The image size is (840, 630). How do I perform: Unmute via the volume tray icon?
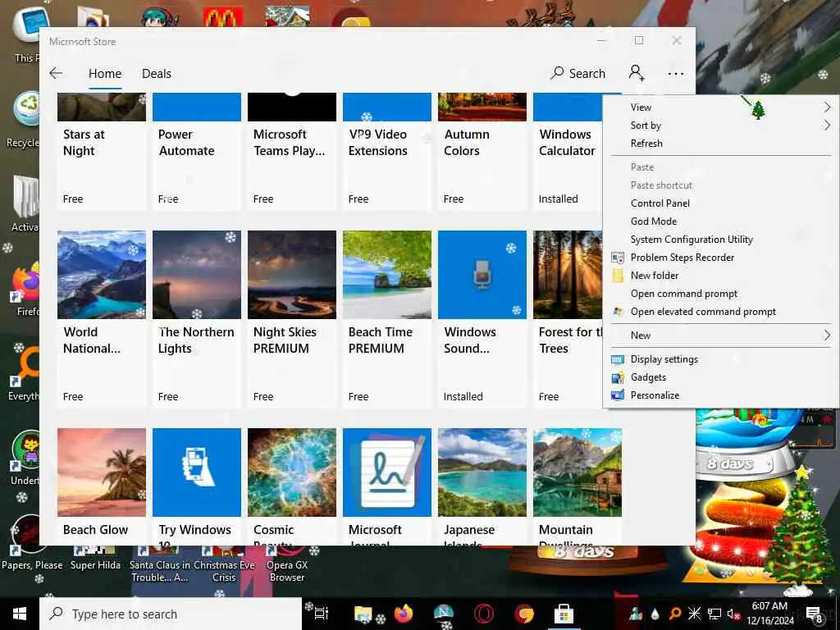point(733,614)
